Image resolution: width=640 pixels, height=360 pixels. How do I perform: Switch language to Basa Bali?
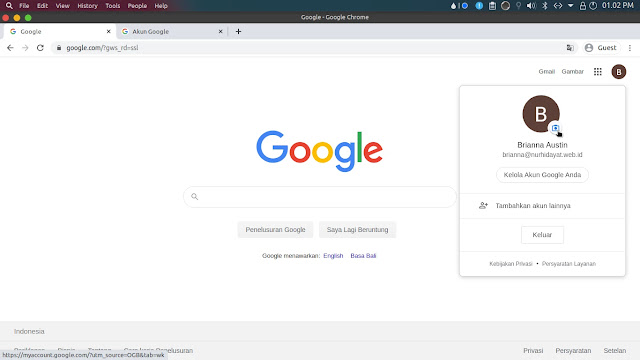coord(363,256)
